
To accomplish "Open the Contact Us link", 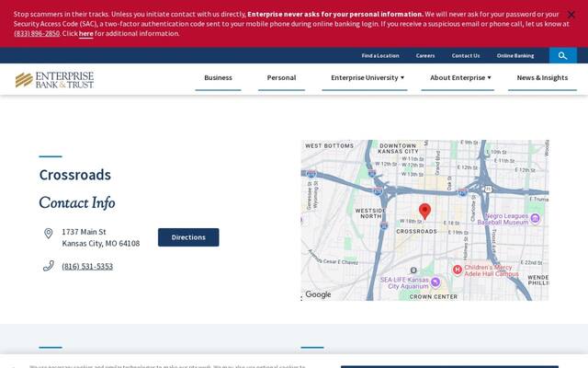I will [x=466, y=55].
